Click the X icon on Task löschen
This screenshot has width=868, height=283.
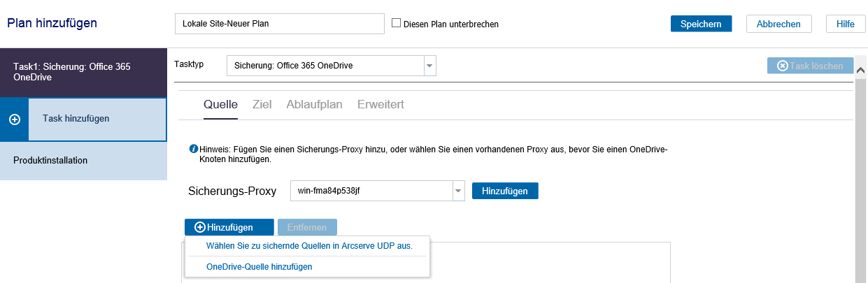pyautogui.click(x=782, y=66)
